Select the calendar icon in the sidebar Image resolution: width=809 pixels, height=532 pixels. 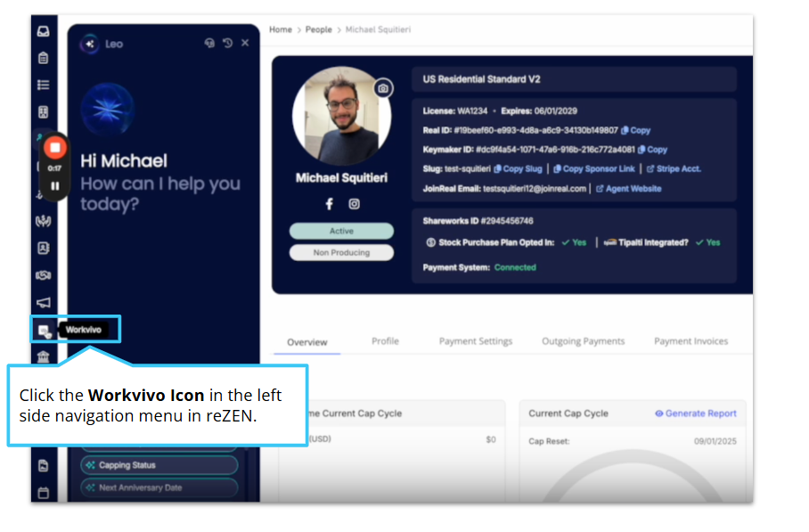point(44,493)
